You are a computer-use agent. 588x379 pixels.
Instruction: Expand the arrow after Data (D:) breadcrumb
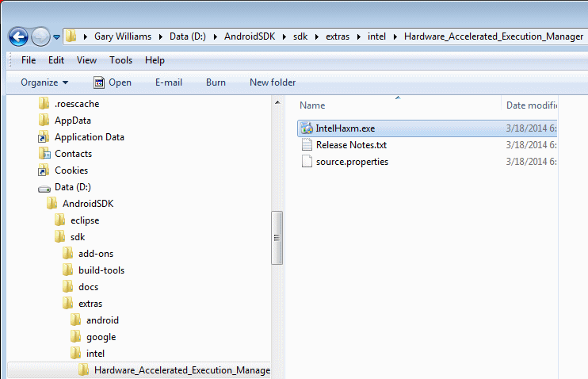[216, 36]
